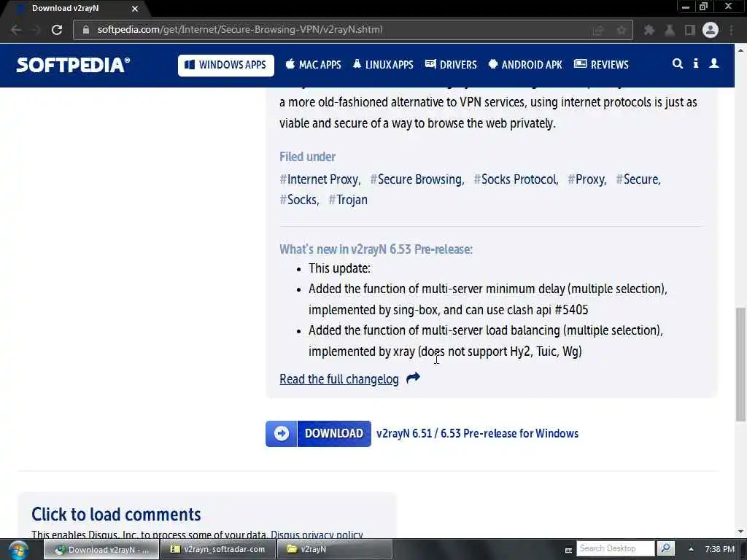The width and height of the screenshot is (747, 560).
Task: Open the Chrome three-dot menu
Action: 731,30
